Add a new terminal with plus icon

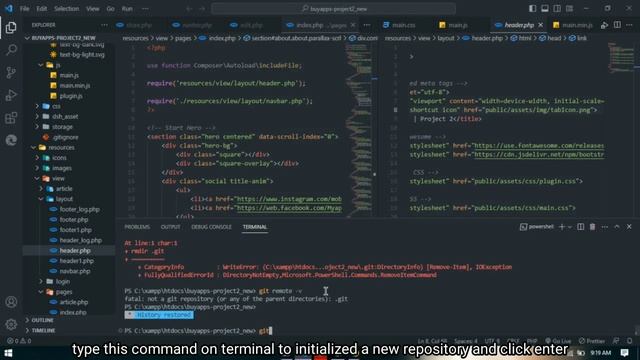click(562, 227)
